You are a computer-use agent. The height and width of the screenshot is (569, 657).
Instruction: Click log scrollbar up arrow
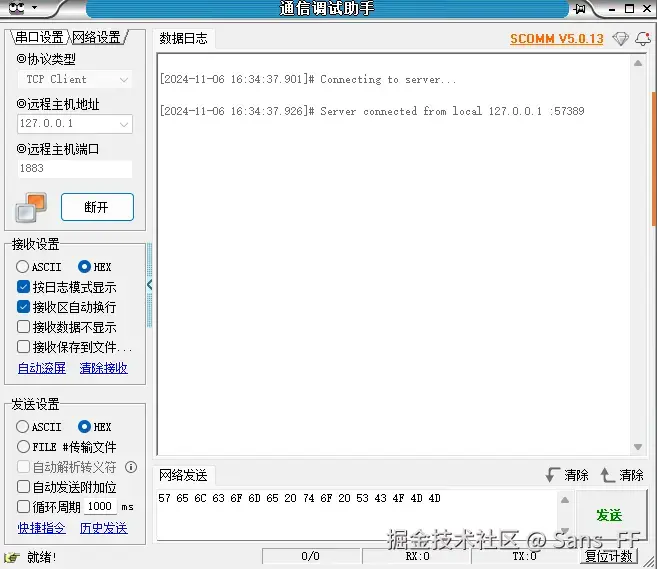pyautogui.click(x=638, y=63)
